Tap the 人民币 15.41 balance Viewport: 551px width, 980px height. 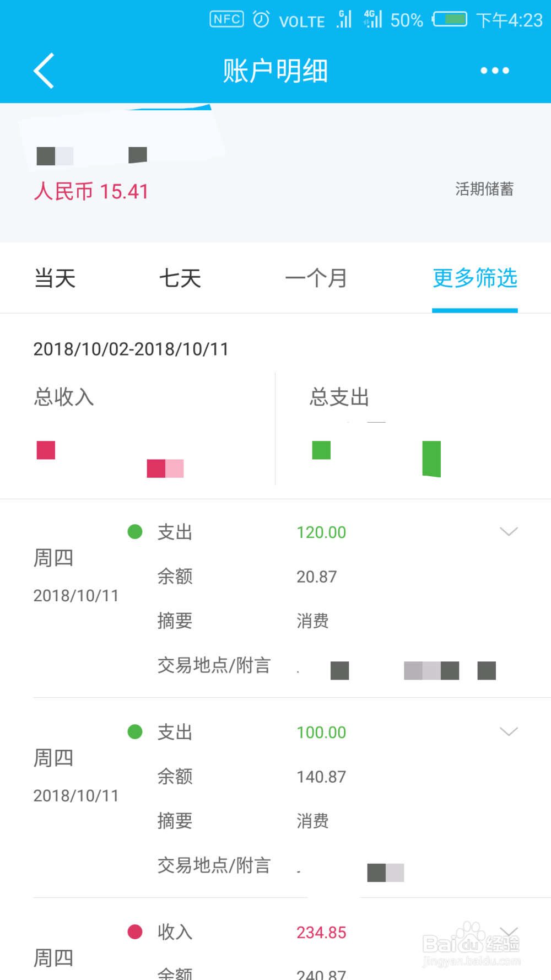91,192
